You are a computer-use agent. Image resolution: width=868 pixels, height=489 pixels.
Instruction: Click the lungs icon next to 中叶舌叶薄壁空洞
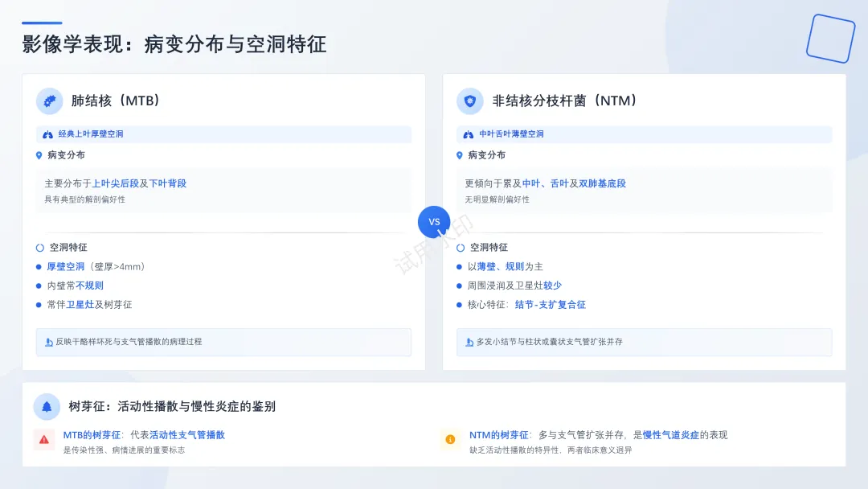pos(469,134)
